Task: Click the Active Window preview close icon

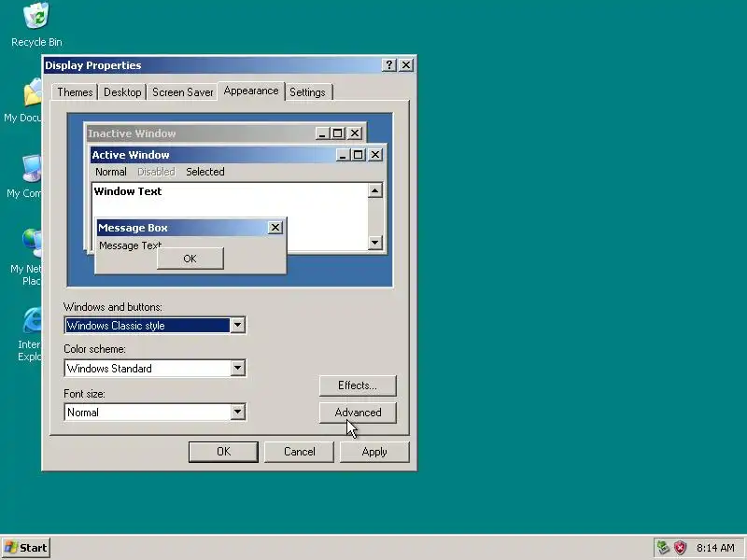Action: [375, 155]
